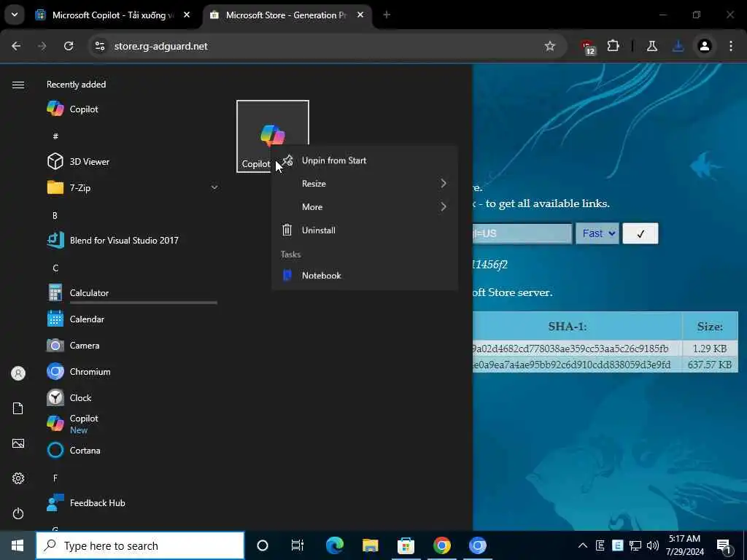Viewport: 747px width, 560px height.
Task: Open the Chrome three-dot menu
Action: point(731,46)
